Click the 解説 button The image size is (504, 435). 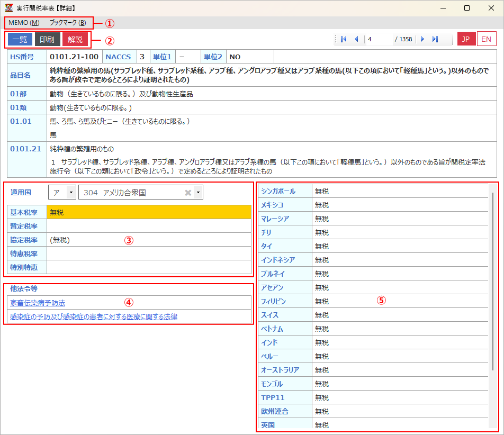click(x=75, y=39)
